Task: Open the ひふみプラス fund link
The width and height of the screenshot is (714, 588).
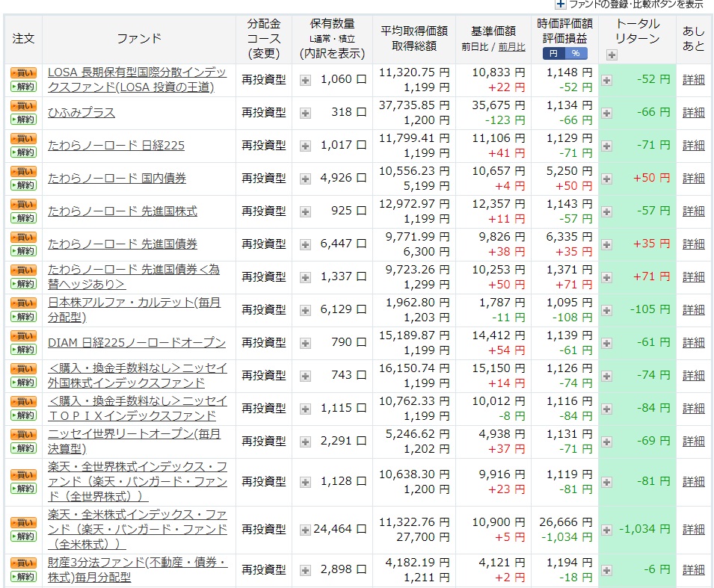Action: click(x=81, y=112)
